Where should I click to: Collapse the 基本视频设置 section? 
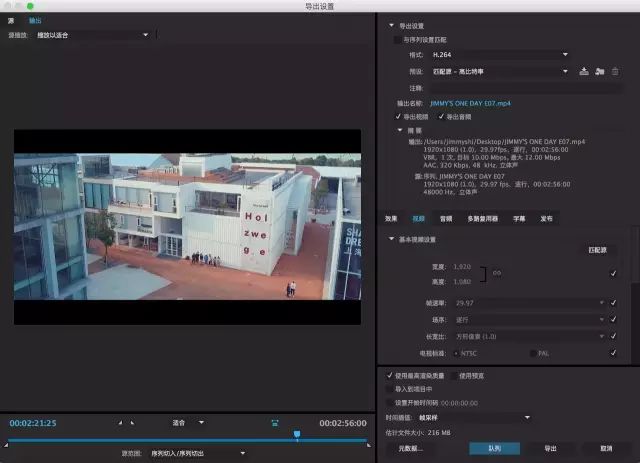pos(391,239)
